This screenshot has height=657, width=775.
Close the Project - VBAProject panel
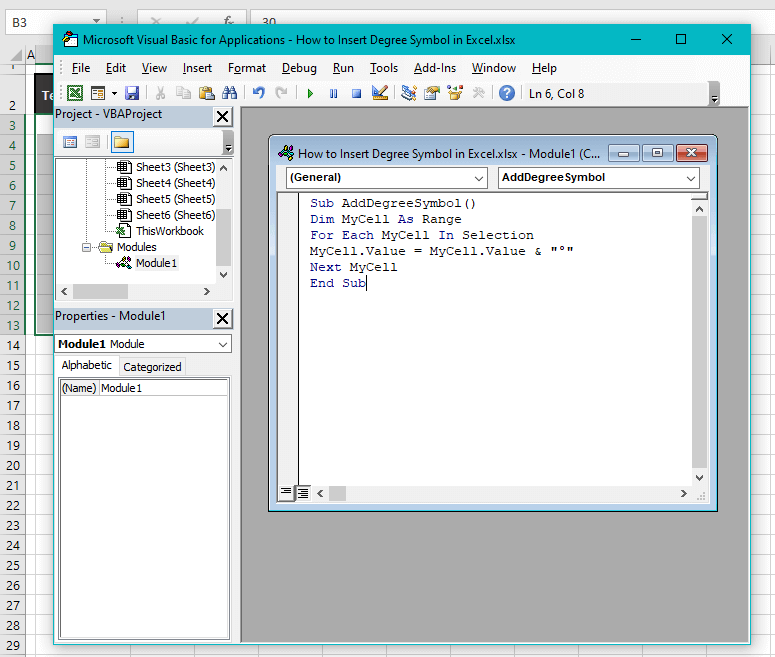click(223, 117)
